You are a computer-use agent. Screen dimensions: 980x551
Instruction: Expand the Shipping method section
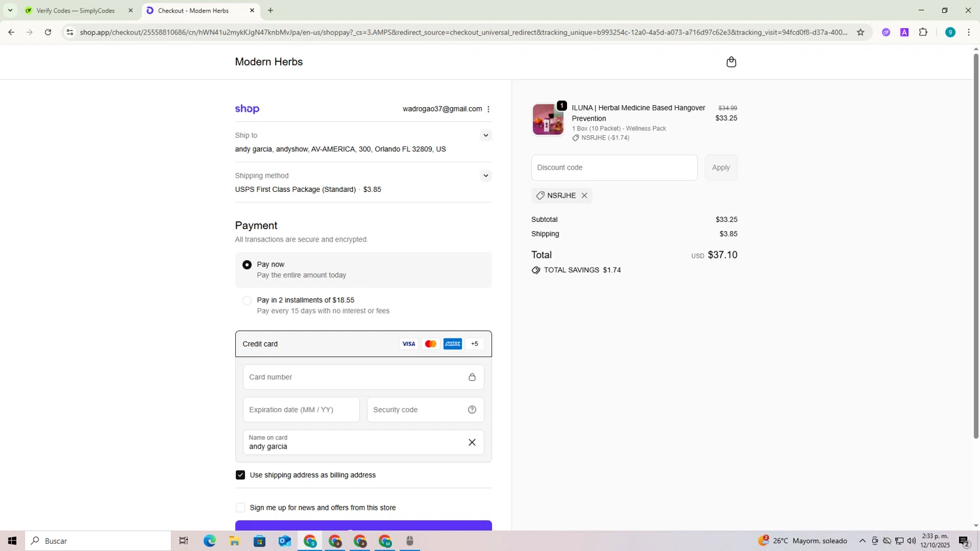coord(485,176)
